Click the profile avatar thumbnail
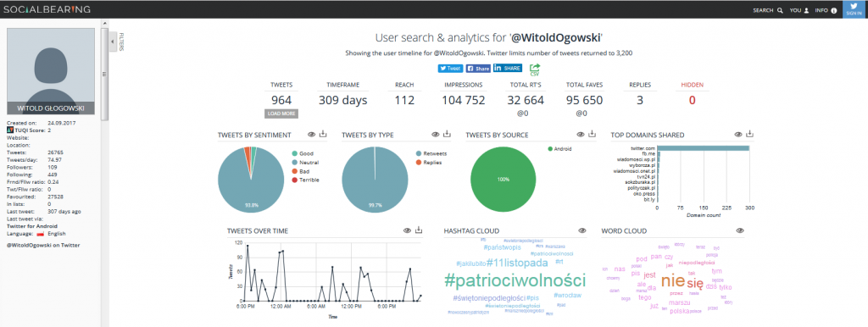868x327 pixels. click(x=51, y=71)
